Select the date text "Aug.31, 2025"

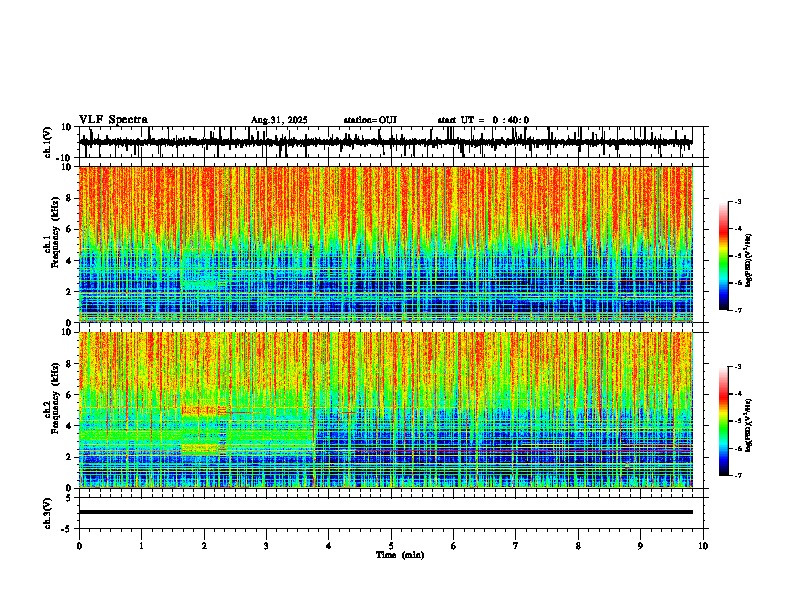[x=279, y=120]
